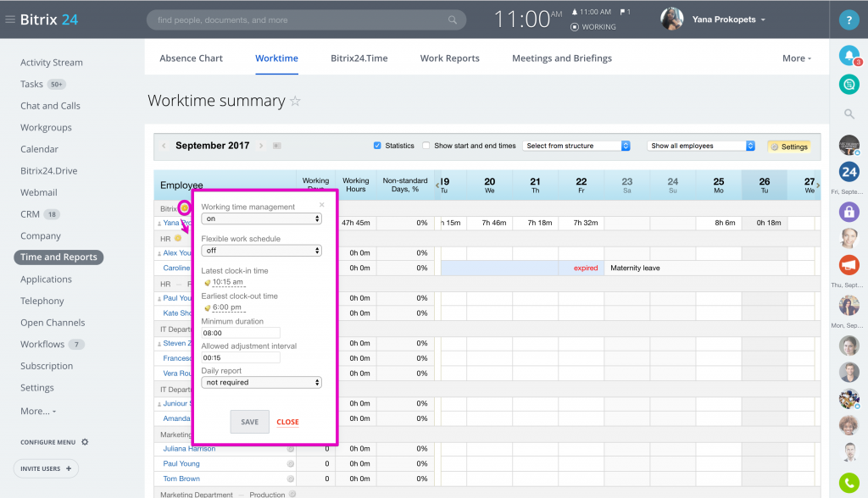
Task: Open the Bitrix24.Time tab
Action: (359, 58)
